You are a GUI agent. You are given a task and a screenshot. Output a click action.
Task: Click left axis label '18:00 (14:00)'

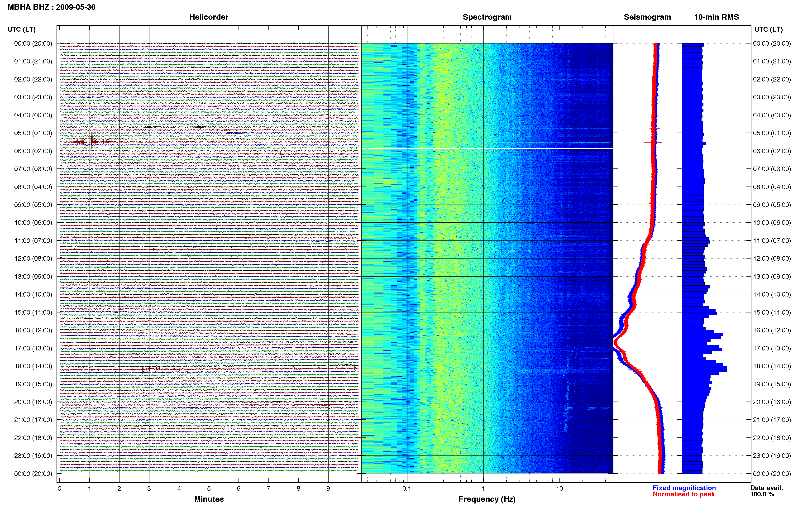pos(33,366)
